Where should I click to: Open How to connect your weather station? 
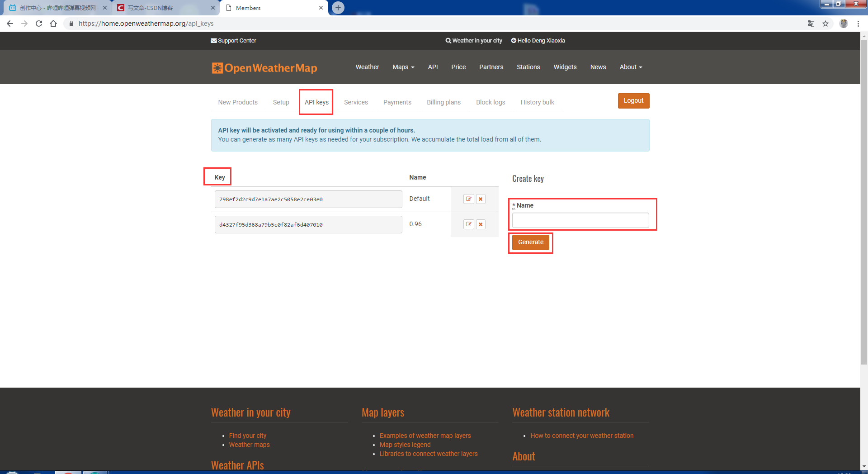(x=582, y=436)
